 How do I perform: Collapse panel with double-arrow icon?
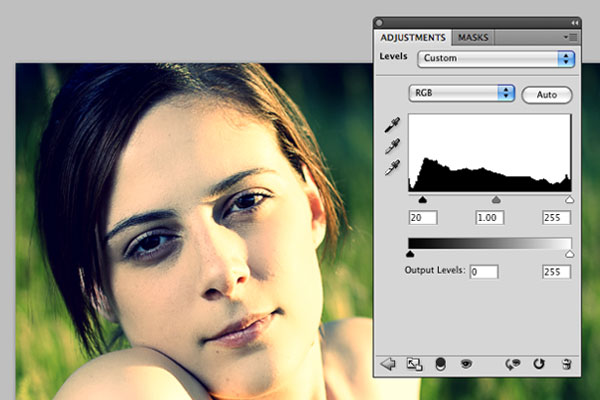574,23
